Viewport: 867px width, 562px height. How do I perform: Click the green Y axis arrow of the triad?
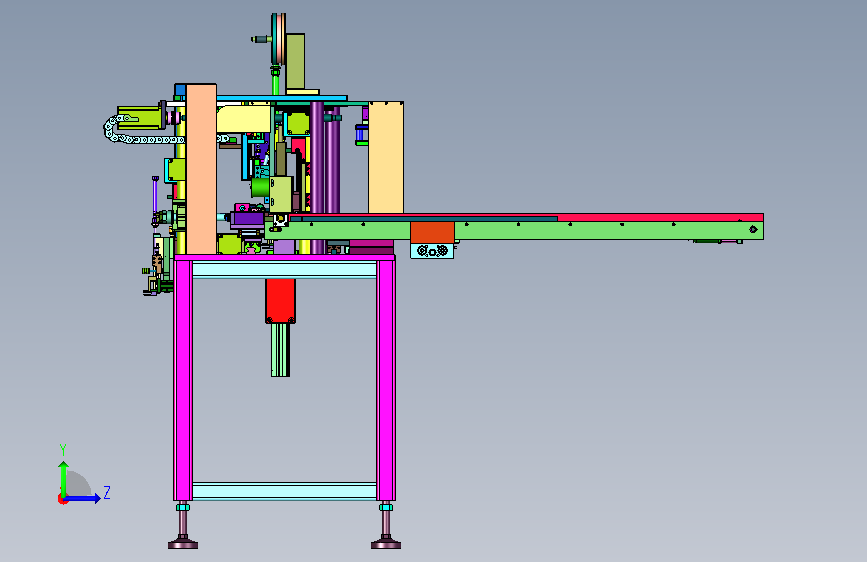tap(64, 478)
